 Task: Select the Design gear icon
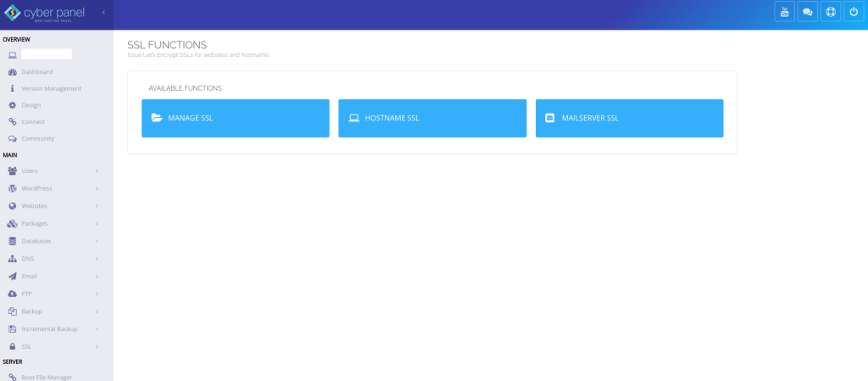(x=13, y=105)
